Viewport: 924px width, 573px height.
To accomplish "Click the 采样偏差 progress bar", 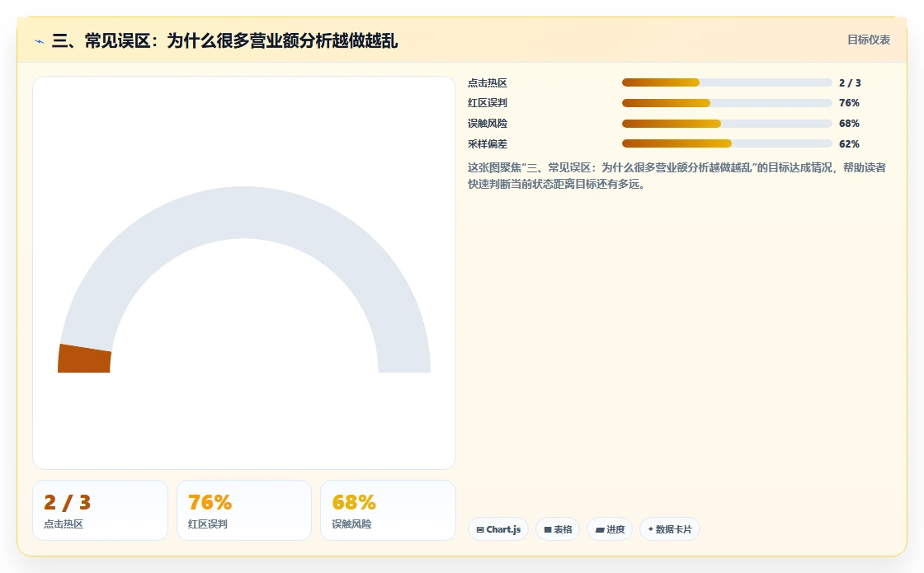I will 727,143.
